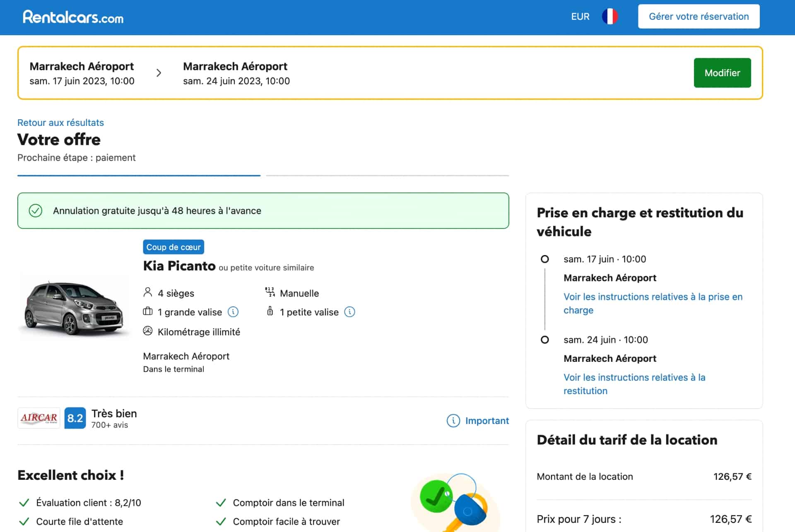The height and width of the screenshot is (532, 795).
Task: Click the pick-up timeline circle marker
Action: coord(545,259)
